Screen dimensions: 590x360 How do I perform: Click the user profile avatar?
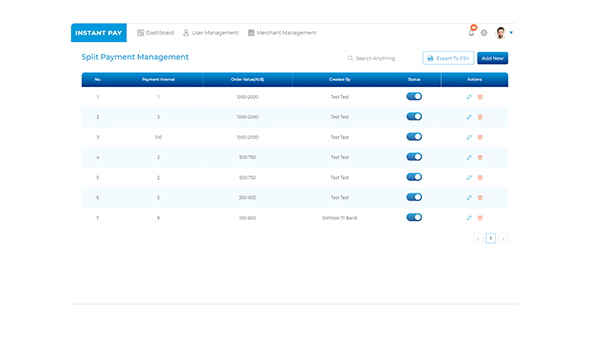[501, 33]
